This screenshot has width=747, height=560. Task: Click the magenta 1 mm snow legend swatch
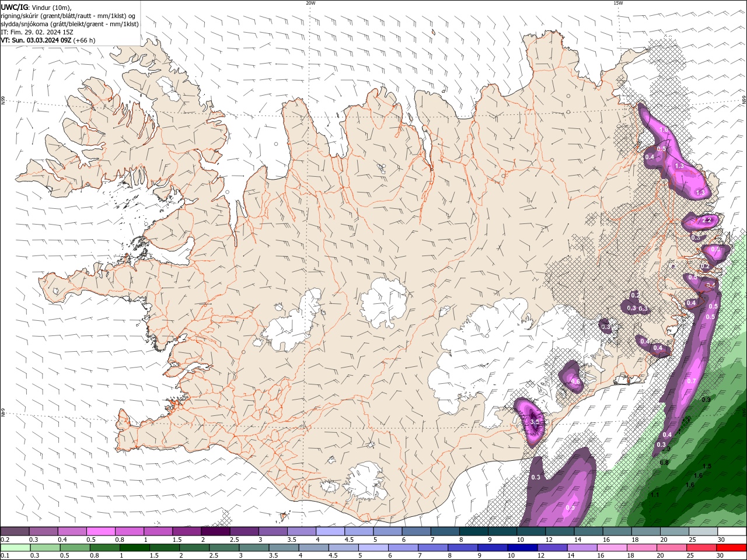[x=158, y=531]
